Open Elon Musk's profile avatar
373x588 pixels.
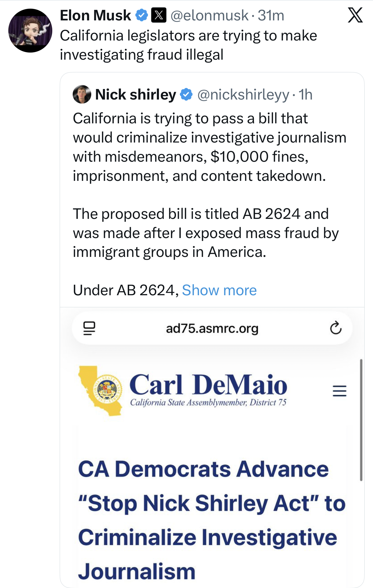pyautogui.click(x=30, y=31)
